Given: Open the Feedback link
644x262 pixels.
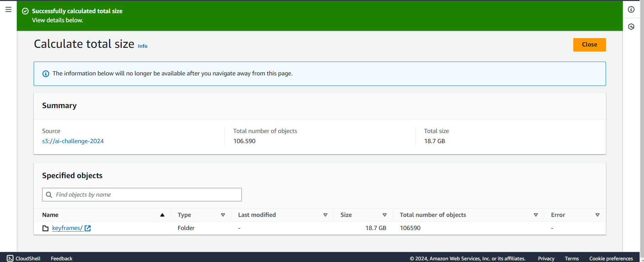Looking at the screenshot, I should pyautogui.click(x=62, y=258).
